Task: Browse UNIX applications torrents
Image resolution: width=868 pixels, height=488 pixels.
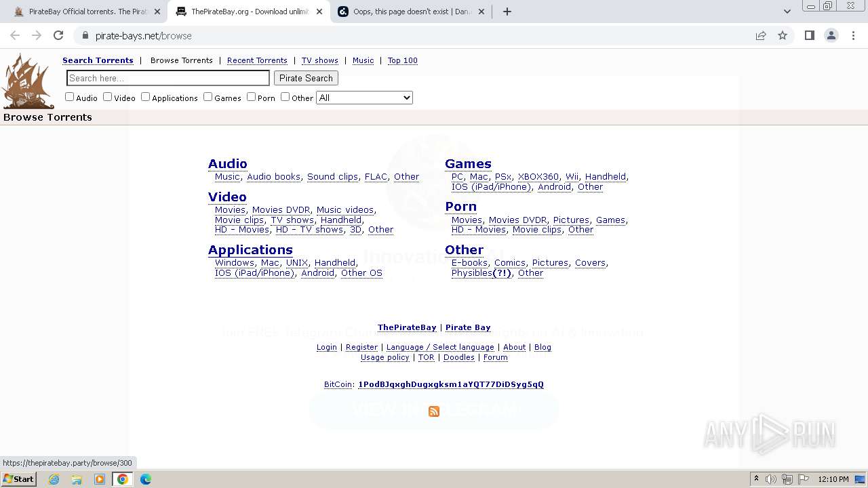Action: click(x=297, y=262)
